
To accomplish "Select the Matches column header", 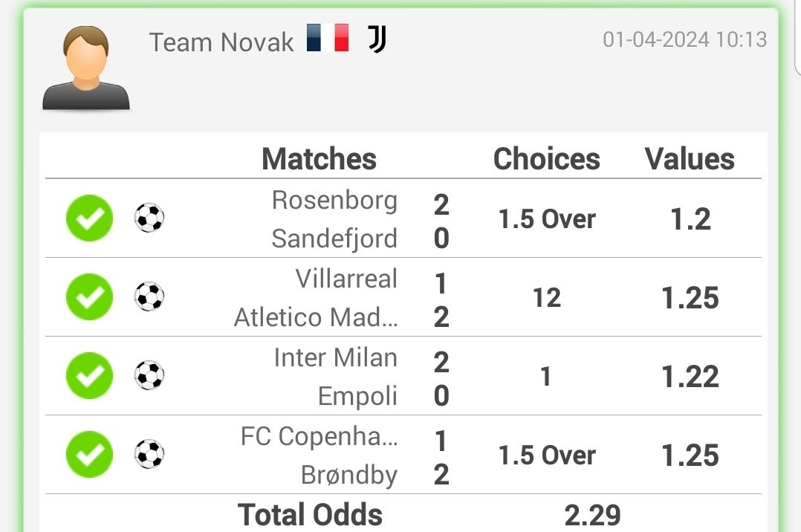I will coord(319,158).
